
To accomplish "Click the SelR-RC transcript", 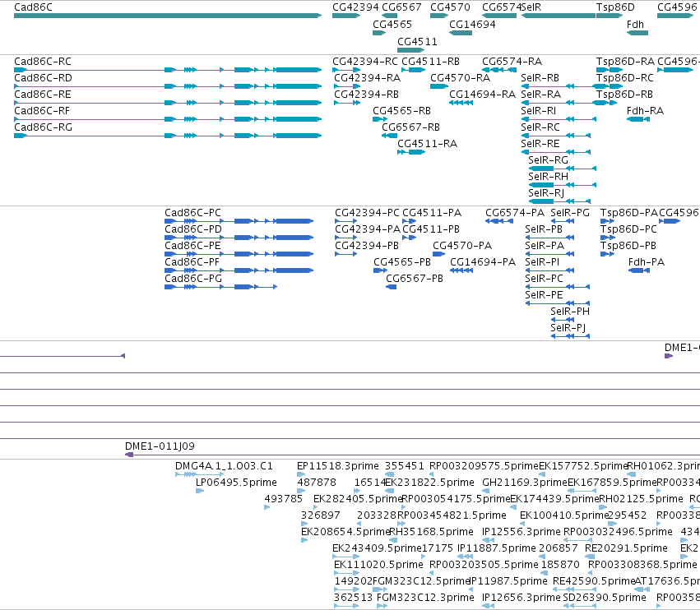I will (x=556, y=136).
